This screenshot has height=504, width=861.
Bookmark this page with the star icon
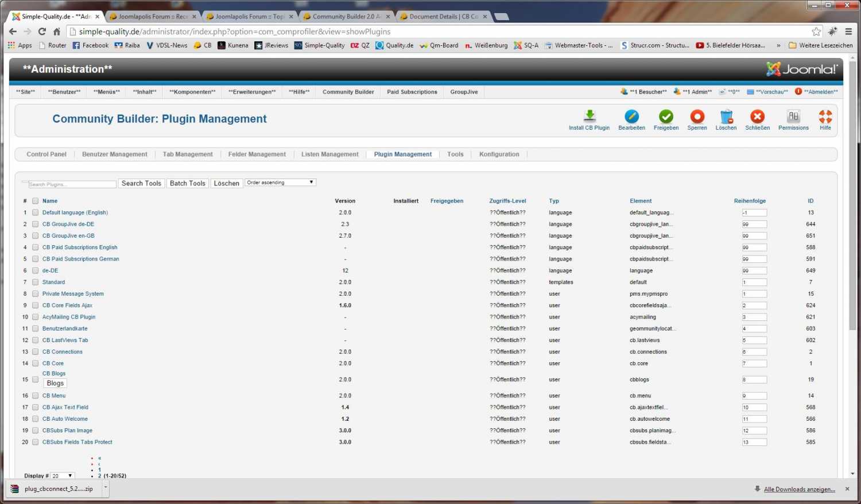coord(816,32)
